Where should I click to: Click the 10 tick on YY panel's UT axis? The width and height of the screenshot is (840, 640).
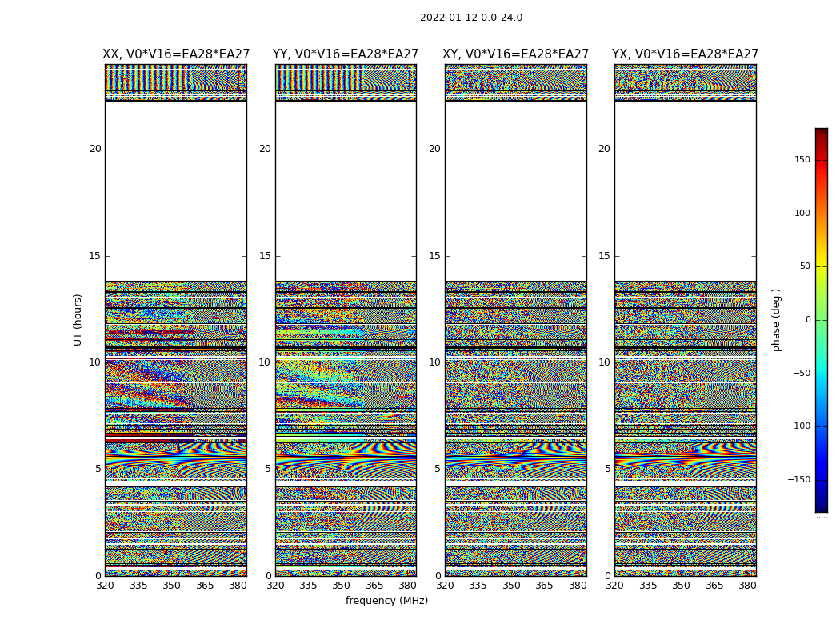pyautogui.click(x=265, y=362)
